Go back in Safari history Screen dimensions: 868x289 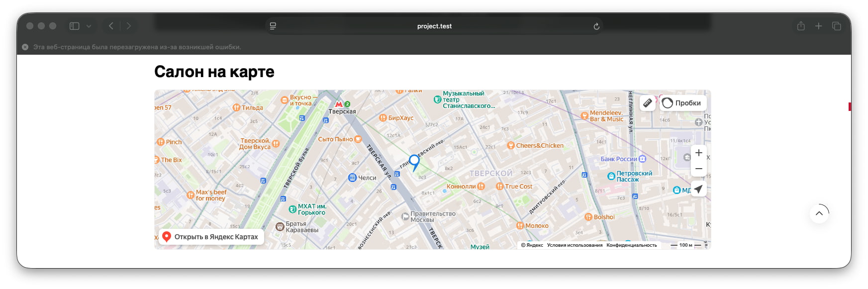111,26
